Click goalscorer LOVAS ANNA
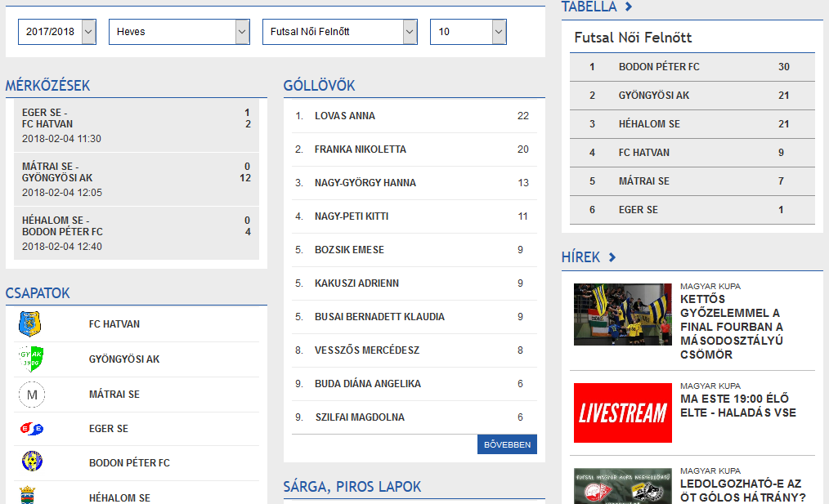 (x=345, y=116)
